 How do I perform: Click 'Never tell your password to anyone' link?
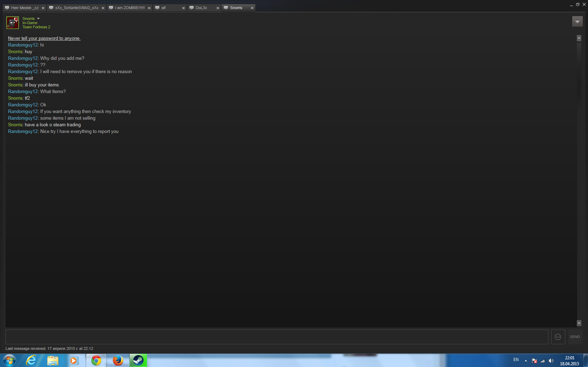[x=44, y=38]
